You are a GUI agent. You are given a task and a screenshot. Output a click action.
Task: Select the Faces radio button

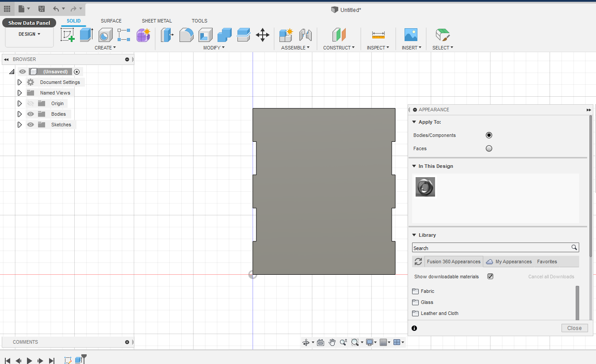(489, 148)
